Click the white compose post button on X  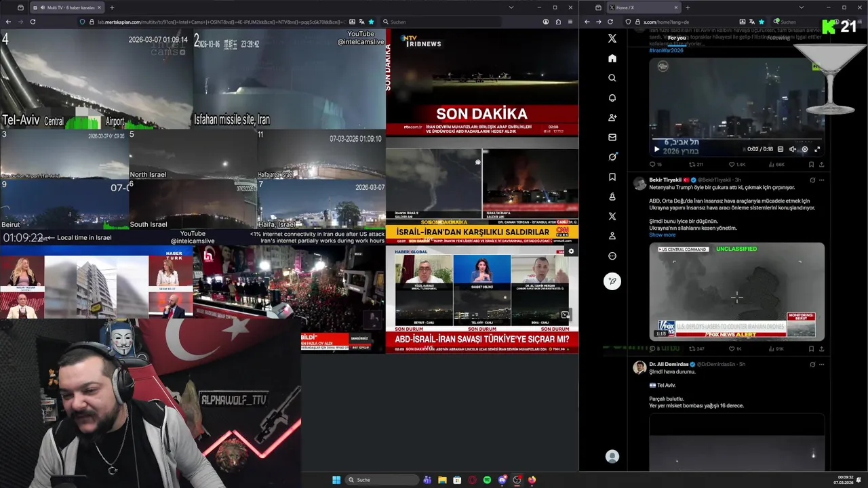[x=612, y=281]
